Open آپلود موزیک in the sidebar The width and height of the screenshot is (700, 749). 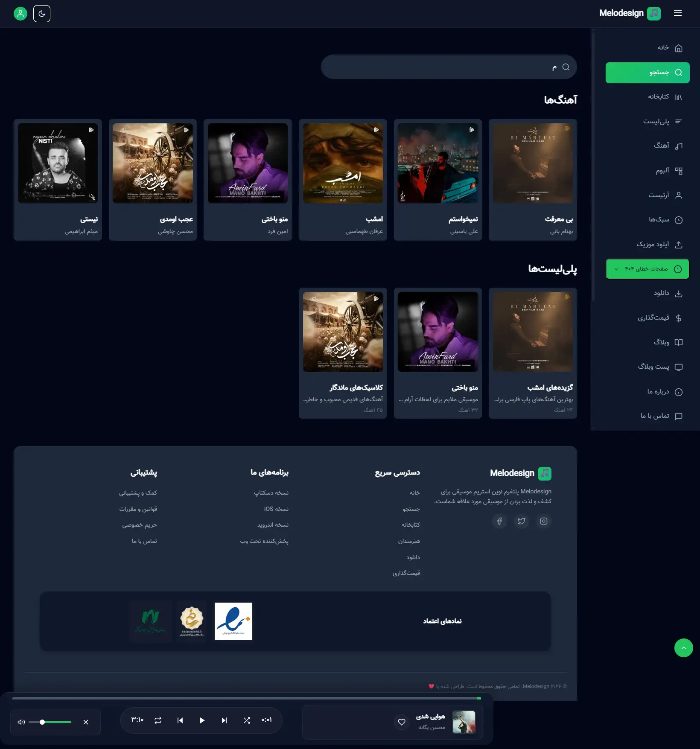[x=647, y=245]
